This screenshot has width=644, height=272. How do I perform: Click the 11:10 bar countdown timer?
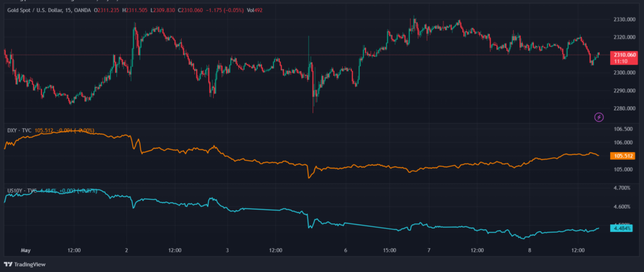click(621, 62)
